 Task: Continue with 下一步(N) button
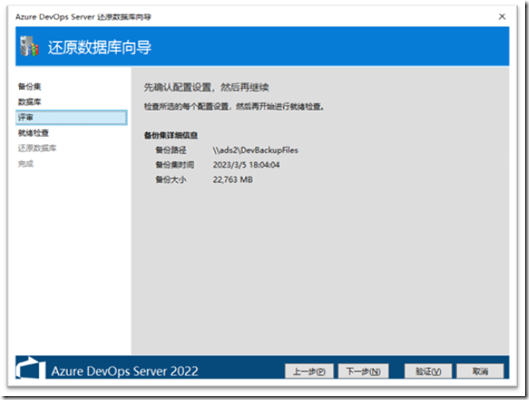[x=363, y=371]
